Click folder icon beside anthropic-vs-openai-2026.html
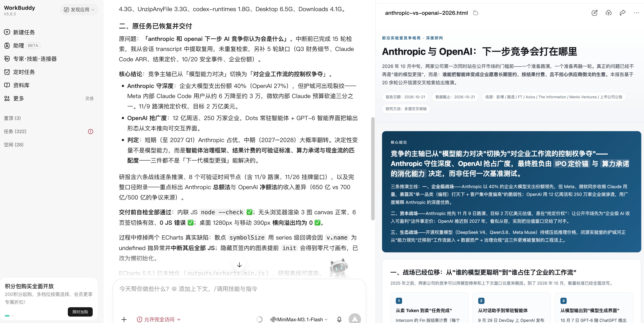The width and height of the screenshot is (644, 323). pos(476,13)
